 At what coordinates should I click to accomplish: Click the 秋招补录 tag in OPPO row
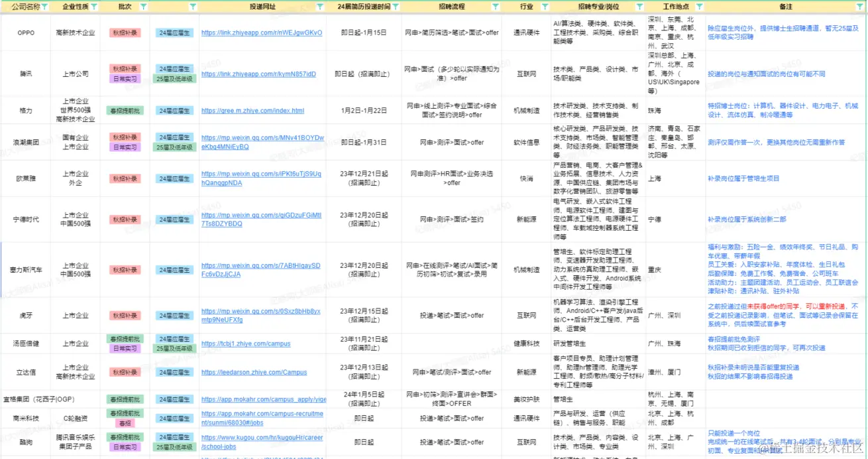pos(125,31)
